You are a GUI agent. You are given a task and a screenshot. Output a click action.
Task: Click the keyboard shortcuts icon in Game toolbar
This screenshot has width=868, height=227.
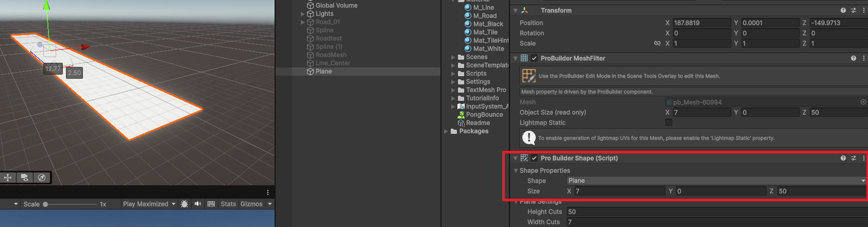211,204
